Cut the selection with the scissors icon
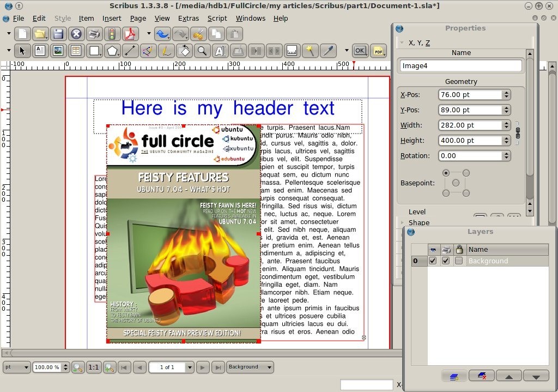Screen dimensions: 558x392 (198, 34)
